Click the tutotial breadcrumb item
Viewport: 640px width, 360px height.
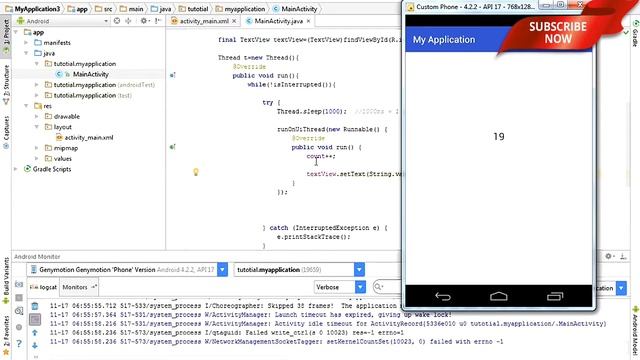194,9
